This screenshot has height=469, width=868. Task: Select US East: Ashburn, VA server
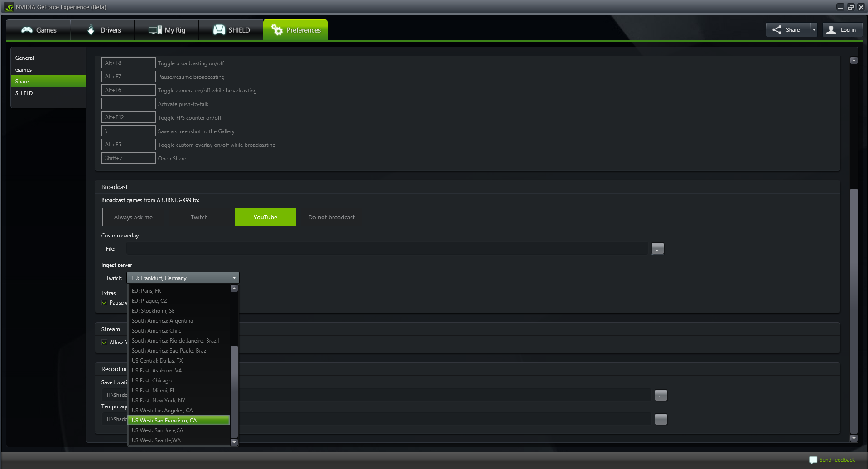point(179,371)
